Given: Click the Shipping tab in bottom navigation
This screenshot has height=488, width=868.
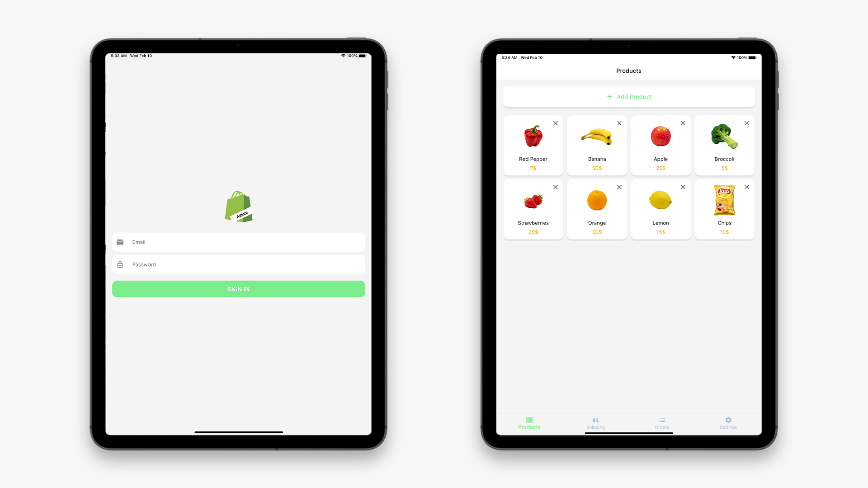Looking at the screenshot, I should 595,423.
